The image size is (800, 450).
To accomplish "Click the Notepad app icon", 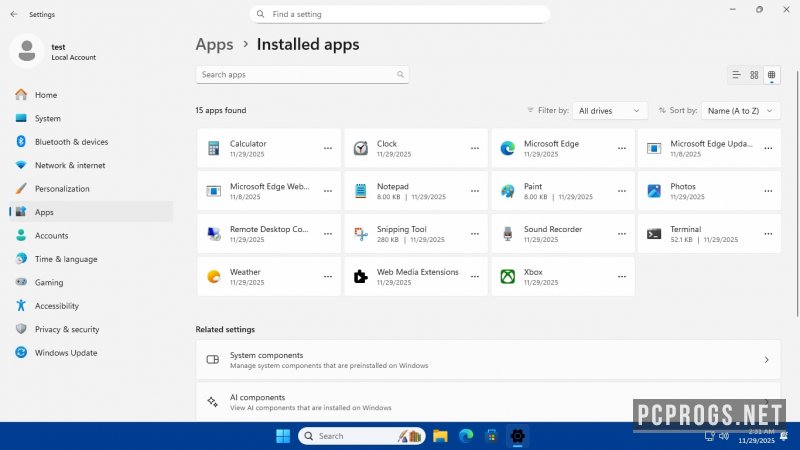I will click(x=361, y=191).
